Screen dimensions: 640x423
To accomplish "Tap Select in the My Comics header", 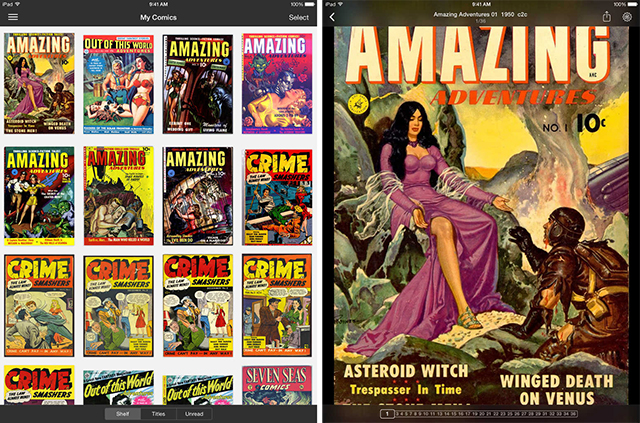I will coord(299,17).
